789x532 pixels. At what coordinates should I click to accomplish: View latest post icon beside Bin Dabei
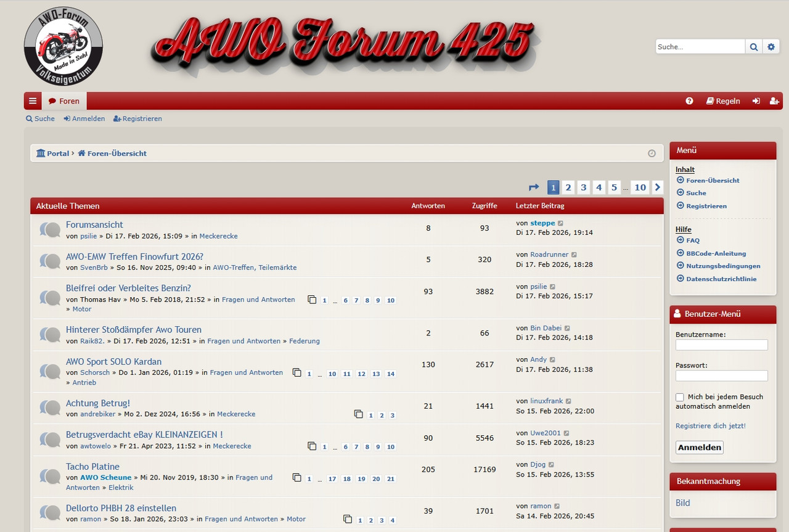pos(567,329)
